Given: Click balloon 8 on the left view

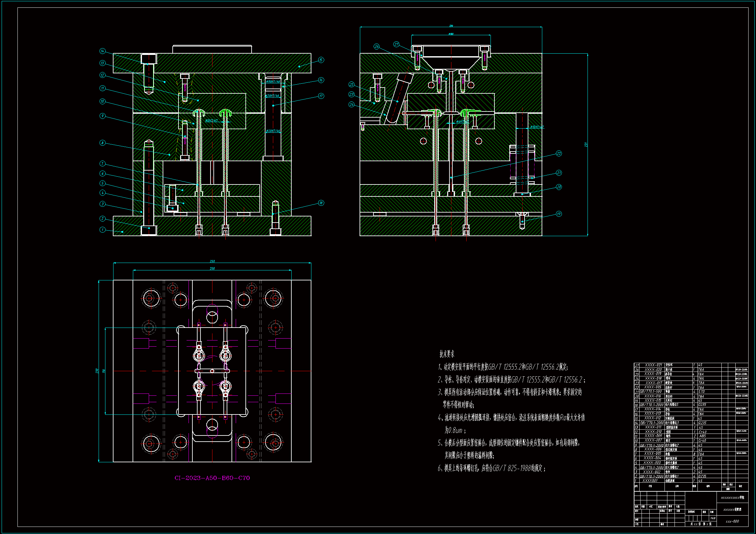Looking at the screenshot, I should [x=103, y=143].
